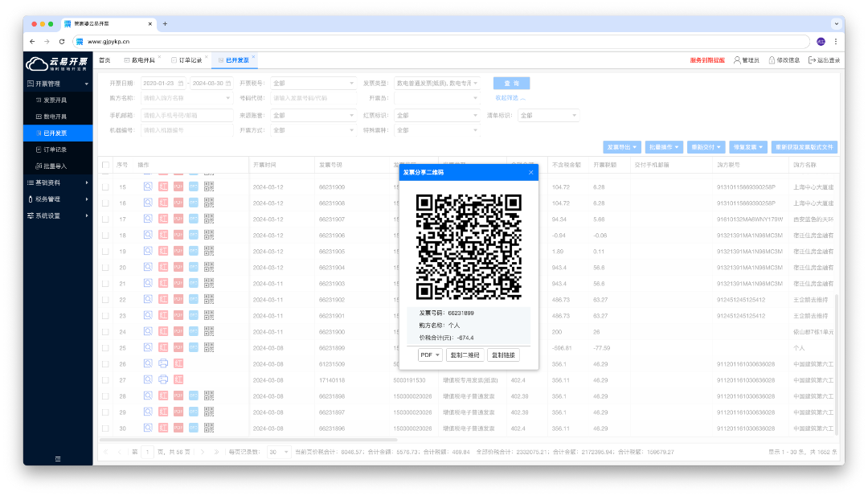Expand 税务管理 in the sidebar

point(58,199)
